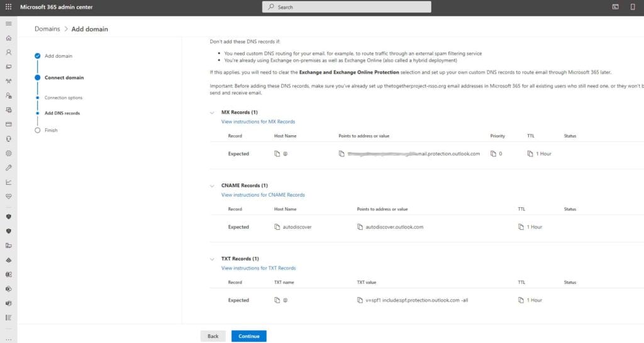Copy the MX mail.protection.outlook.com value
The height and width of the screenshot is (343, 644).
click(341, 154)
